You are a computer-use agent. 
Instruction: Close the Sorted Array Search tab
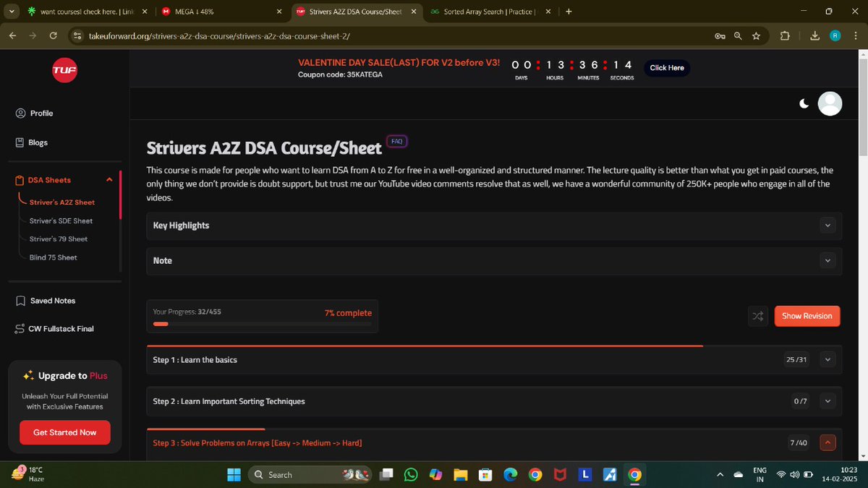(x=548, y=12)
